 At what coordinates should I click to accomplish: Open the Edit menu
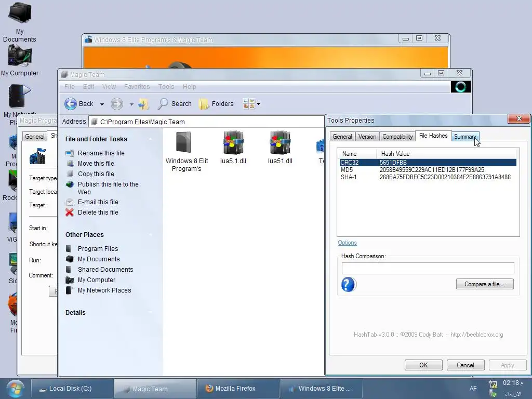point(88,87)
